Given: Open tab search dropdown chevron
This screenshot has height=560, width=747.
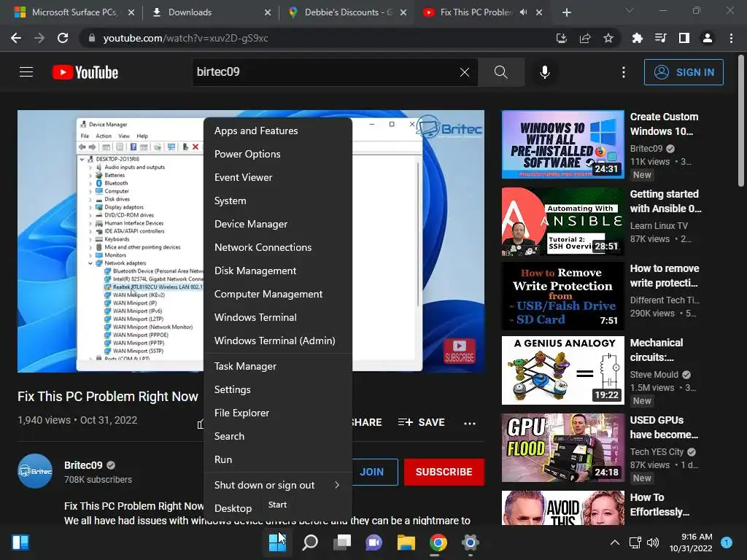Looking at the screenshot, I should pos(630,10).
